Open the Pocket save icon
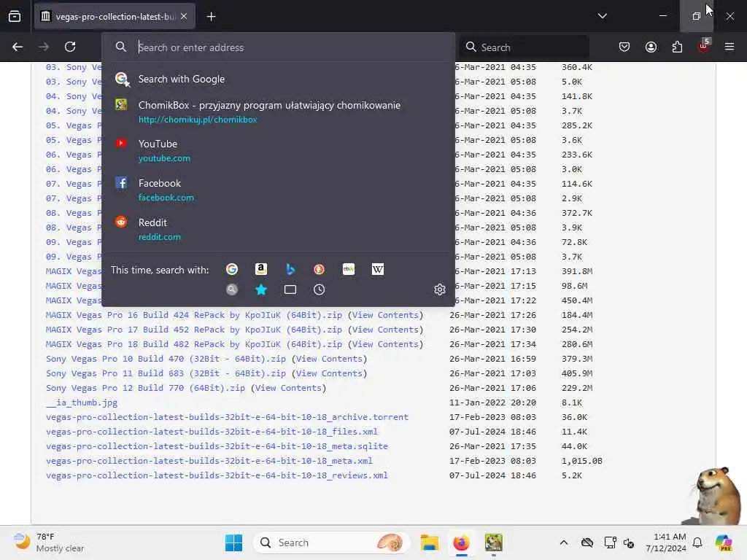The width and height of the screenshot is (747, 560). [x=624, y=47]
